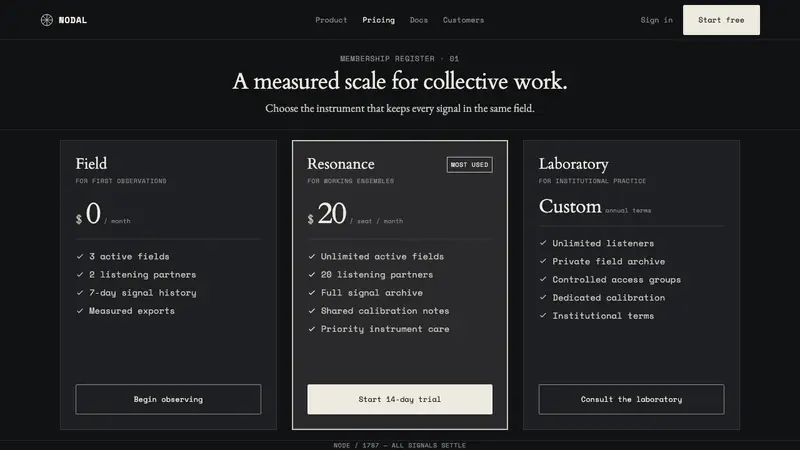The image size is (800, 450).
Task: Click the text 20 listening partners
Action: (377, 274)
